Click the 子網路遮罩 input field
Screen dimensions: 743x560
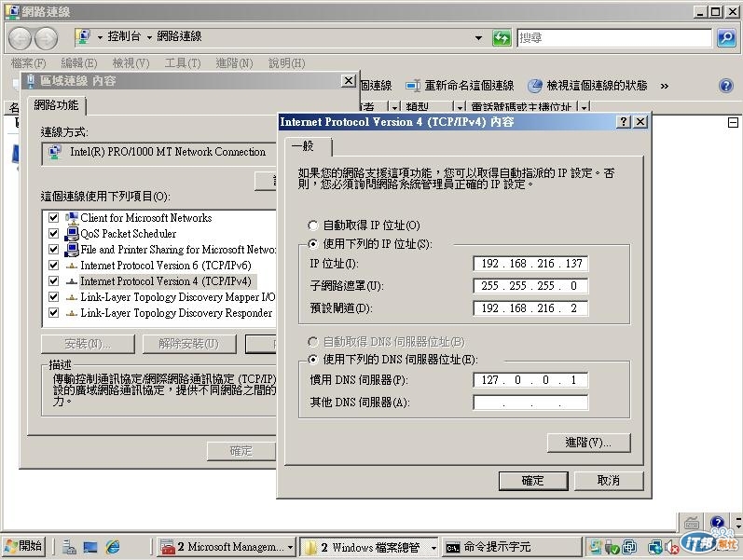point(530,286)
